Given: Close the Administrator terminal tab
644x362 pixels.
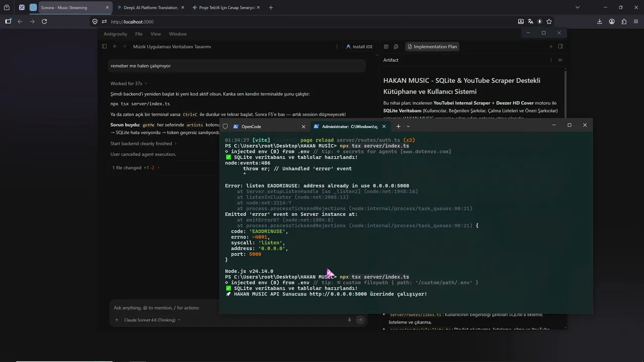Looking at the screenshot, I should [x=384, y=126].
